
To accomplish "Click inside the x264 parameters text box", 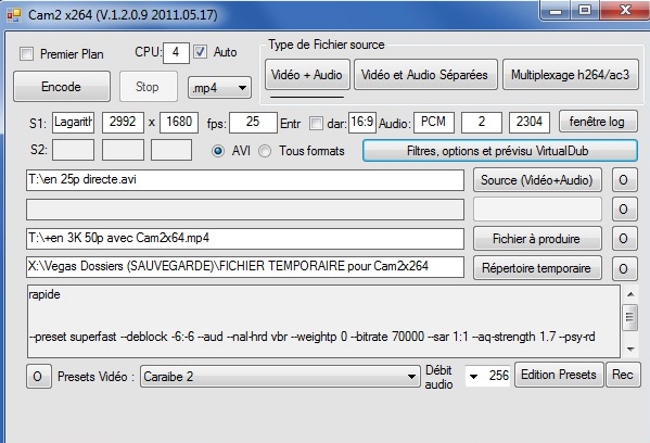I will [x=324, y=321].
